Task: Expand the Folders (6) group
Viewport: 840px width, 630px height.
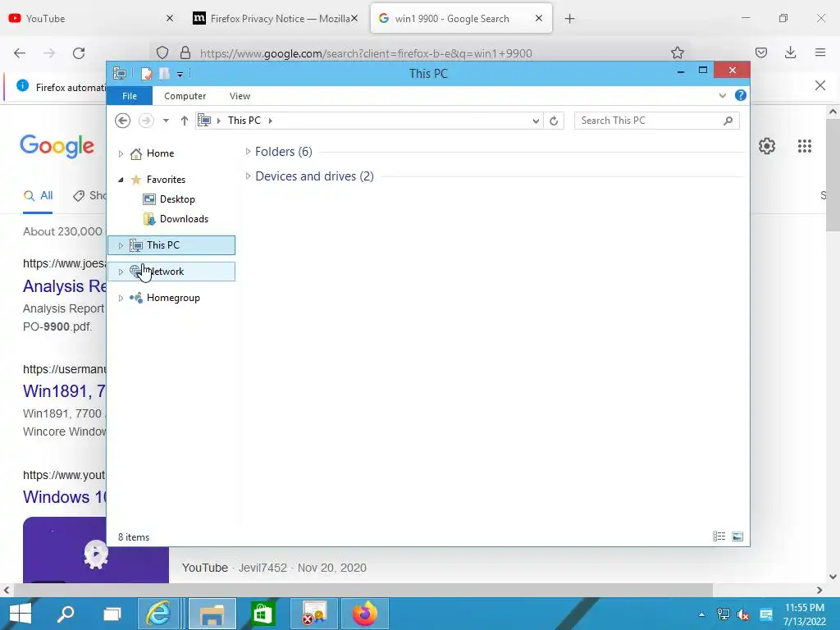Action: pyautogui.click(x=248, y=152)
